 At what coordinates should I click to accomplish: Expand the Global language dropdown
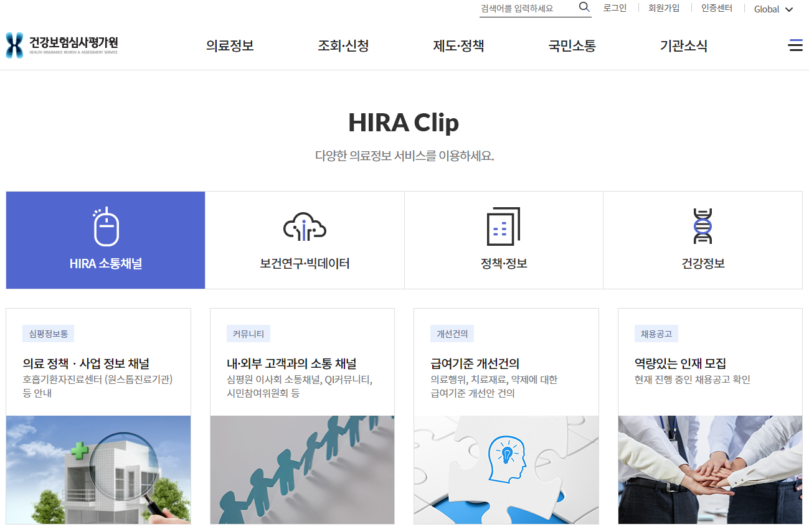(774, 9)
